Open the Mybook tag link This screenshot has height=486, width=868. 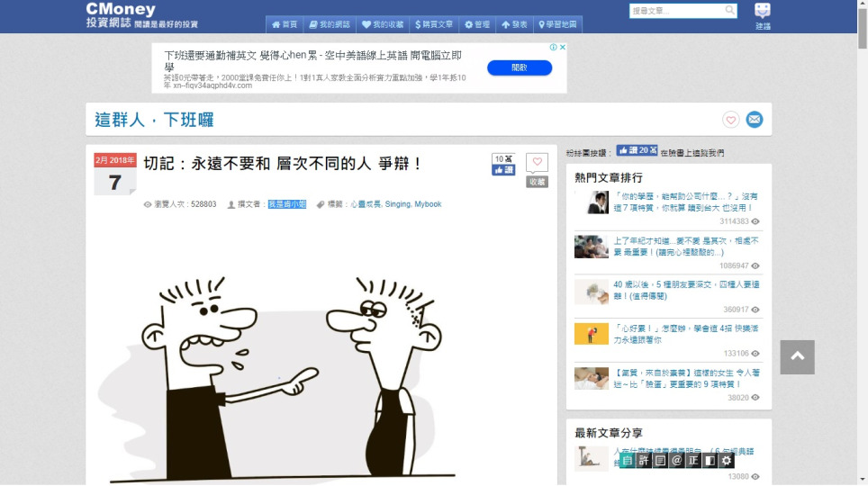coord(428,204)
